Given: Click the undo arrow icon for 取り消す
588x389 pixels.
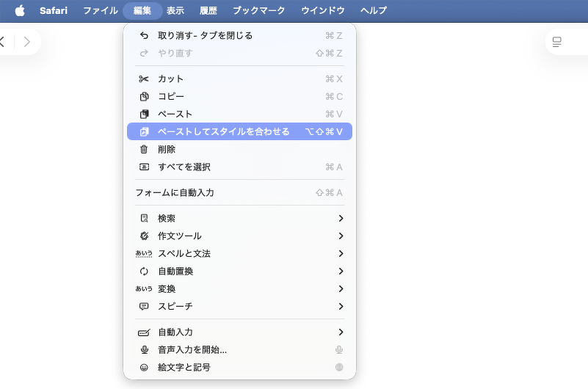Looking at the screenshot, I should point(144,35).
